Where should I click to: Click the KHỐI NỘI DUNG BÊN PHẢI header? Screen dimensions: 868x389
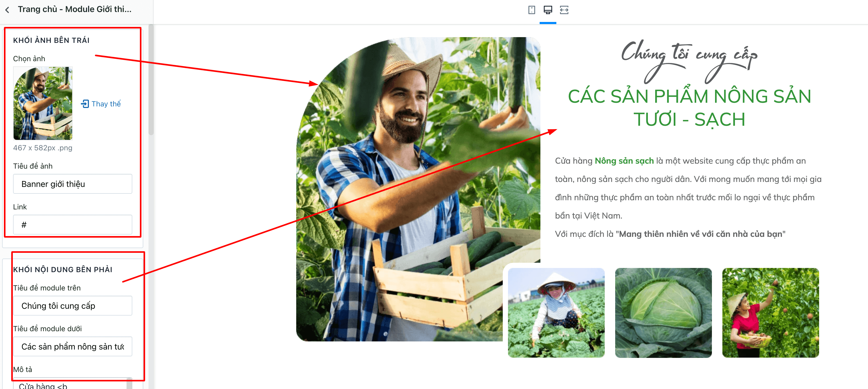63,270
